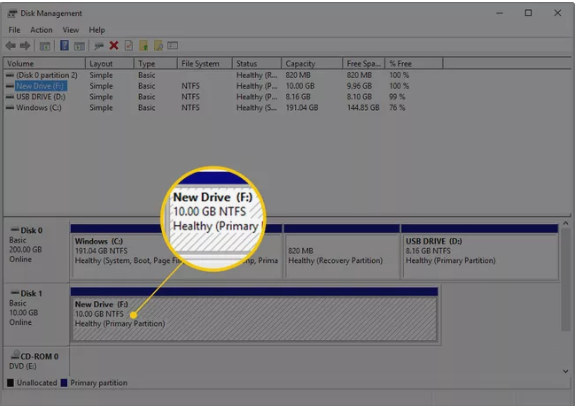Click the connect/plug toolbar icon
Image resolution: width=576 pixels, height=406 pixels.
[x=98, y=46]
